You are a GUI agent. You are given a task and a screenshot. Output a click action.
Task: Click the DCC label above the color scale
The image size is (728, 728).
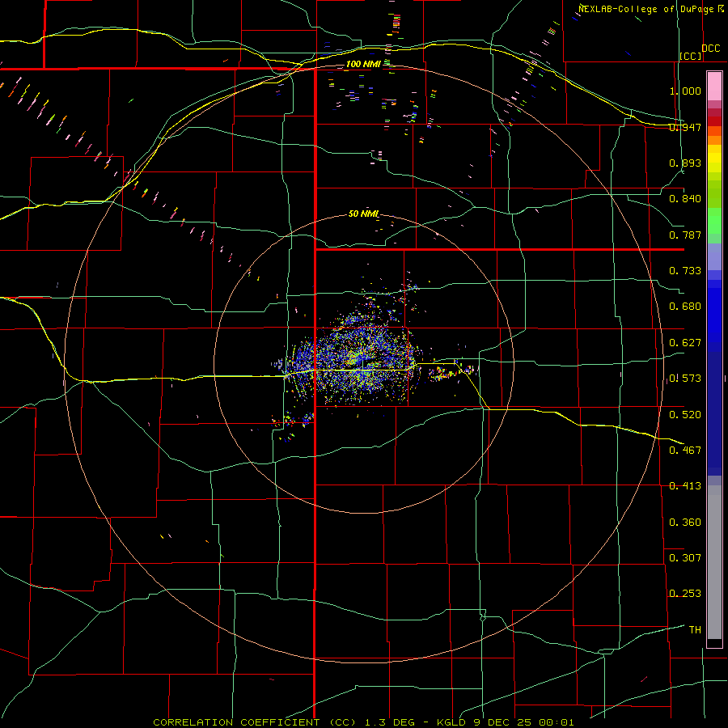click(x=711, y=49)
